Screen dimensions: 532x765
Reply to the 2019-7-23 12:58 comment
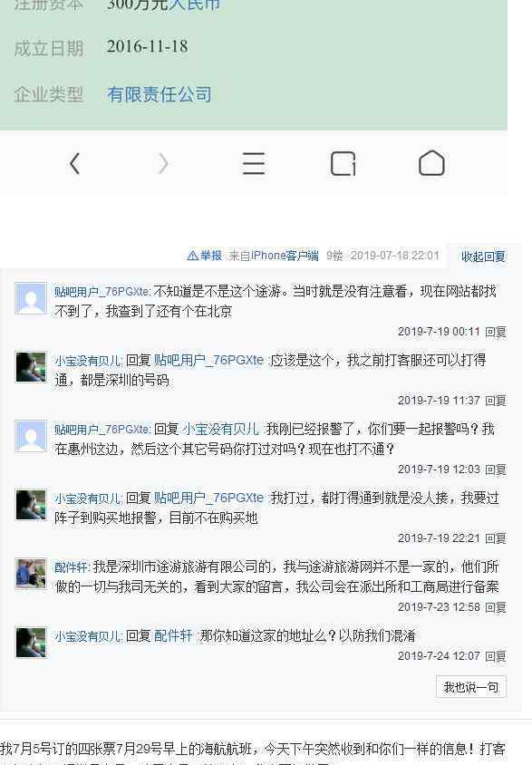(x=496, y=607)
